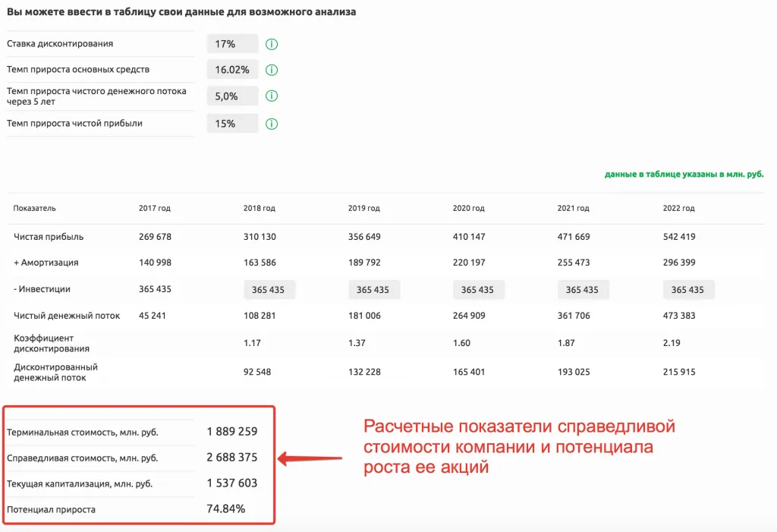777x532 pixels.
Task: Click info icon beside net profit growth rate
Action: tap(272, 124)
